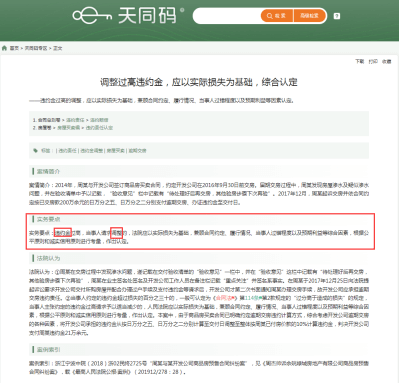Click the 案情简介 section heading
400x383 pixels.
pyautogui.click(x=48, y=171)
